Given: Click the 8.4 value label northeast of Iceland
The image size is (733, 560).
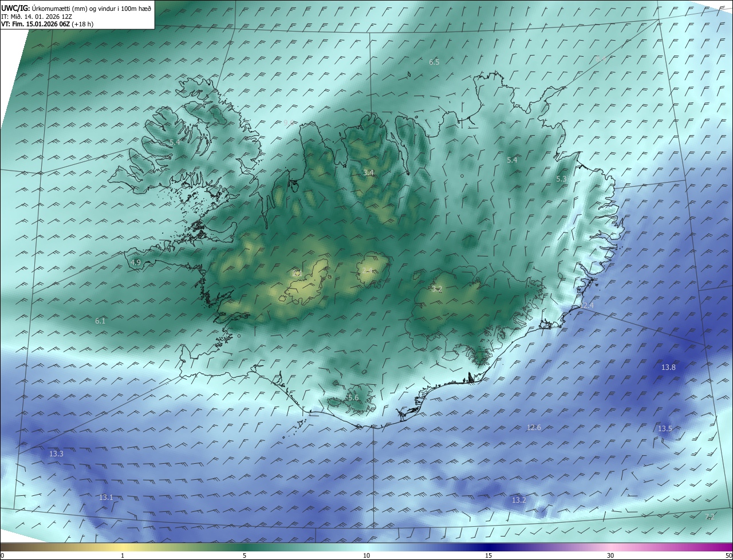Looking at the screenshot, I should tap(601, 59).
